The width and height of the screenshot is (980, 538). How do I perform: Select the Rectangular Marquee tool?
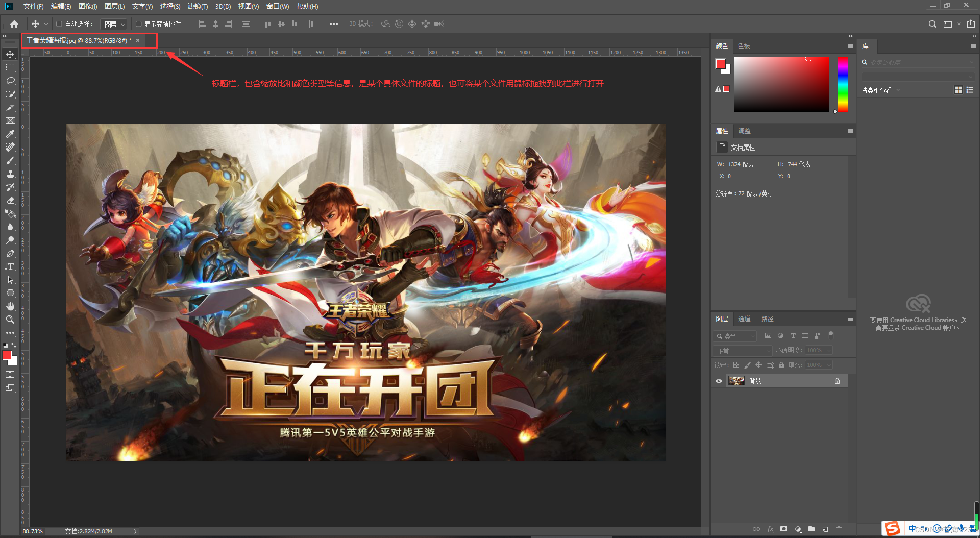pos(10,67)
